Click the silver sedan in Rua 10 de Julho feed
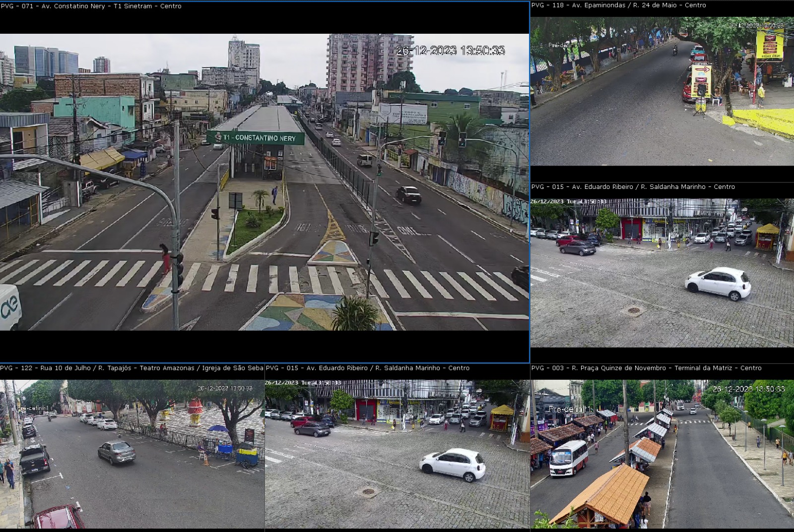 (x=117, y=452)
